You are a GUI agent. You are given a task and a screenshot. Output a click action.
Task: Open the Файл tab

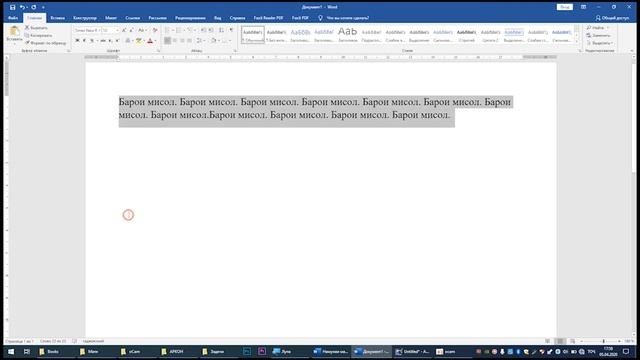[13, 18]
